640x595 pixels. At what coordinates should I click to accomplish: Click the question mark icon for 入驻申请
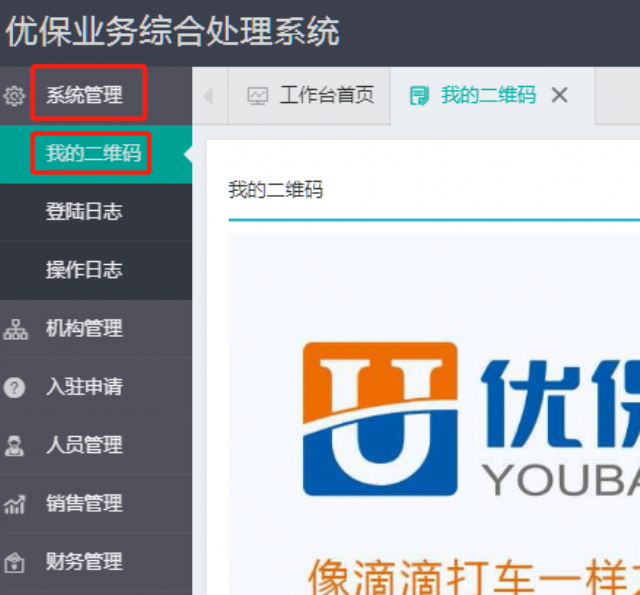coord(15,387)
